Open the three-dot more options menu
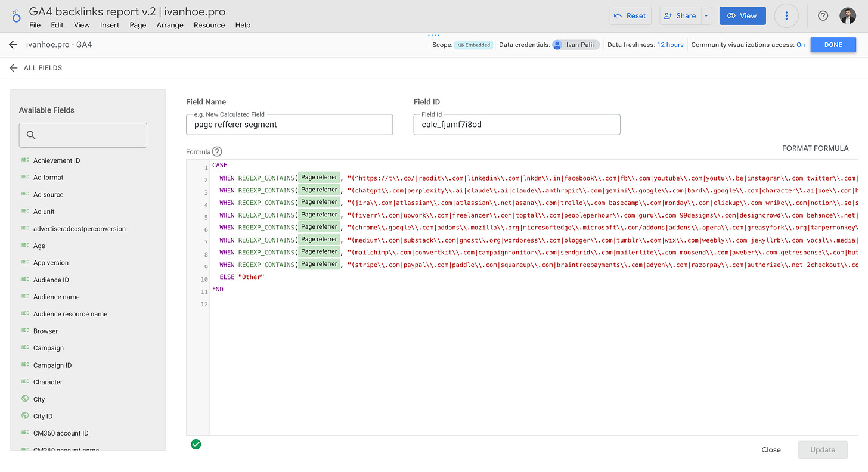The width and height of the screenshot is (868, 472). tap(786, 16)
